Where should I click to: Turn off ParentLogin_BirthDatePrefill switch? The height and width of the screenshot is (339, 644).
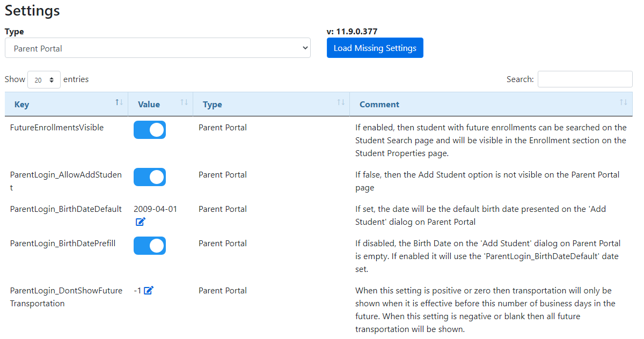[x=150, y=246]
